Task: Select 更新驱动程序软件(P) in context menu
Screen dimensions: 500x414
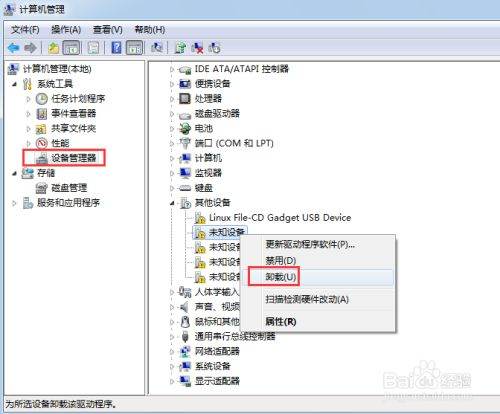Action: (310, 244)
